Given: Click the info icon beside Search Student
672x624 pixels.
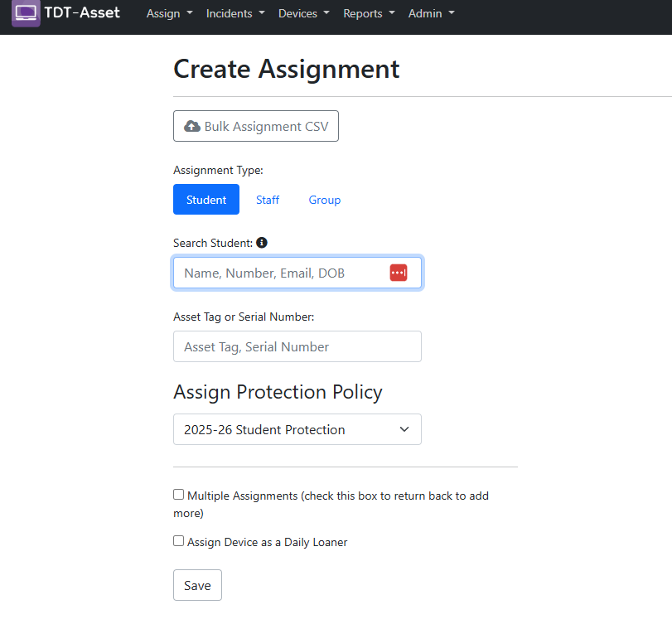Looking at the screenshot, I should (262, 243).
